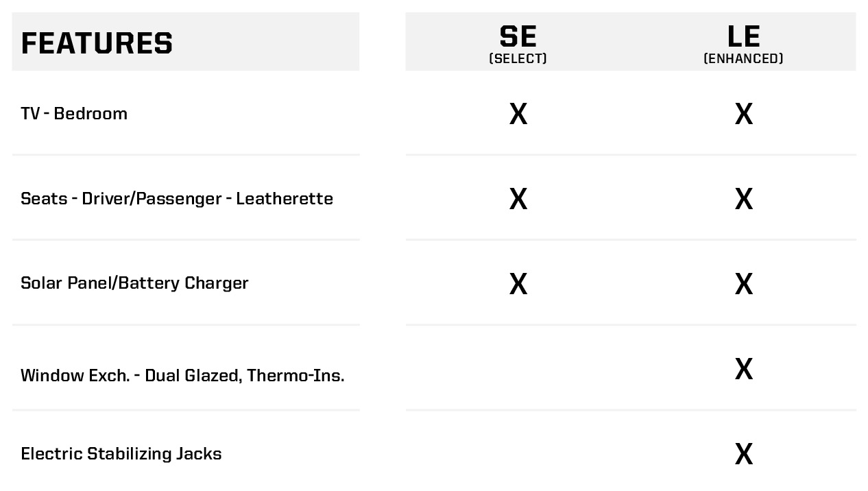Click the empty SE cell for Electric Stabilizing Jacks

click(518, 454)
